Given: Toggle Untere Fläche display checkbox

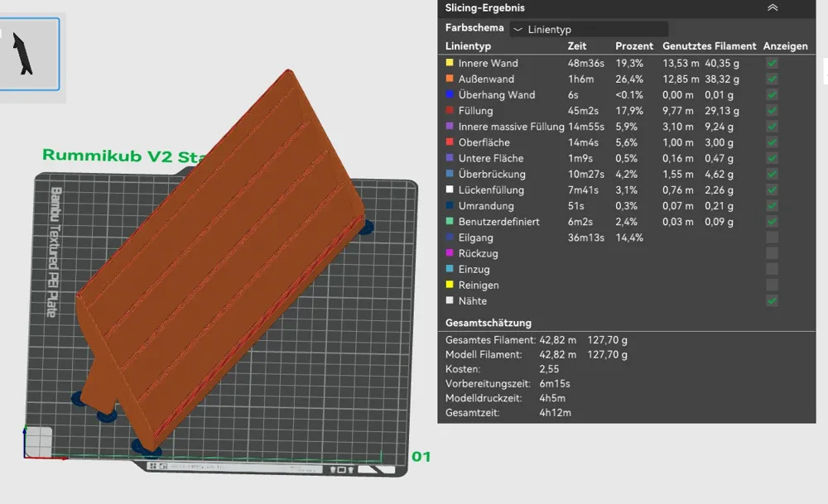Looking at the screenshot, I should (772, 158).
